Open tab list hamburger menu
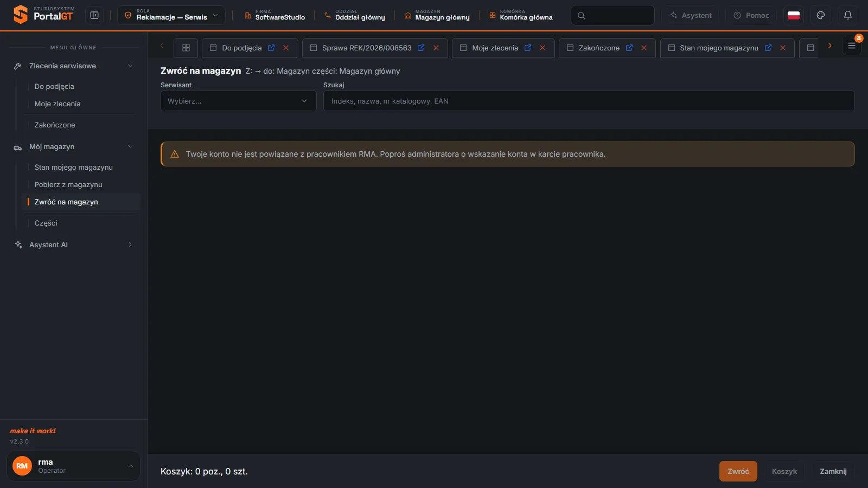868x488 pixels. pos(852,46)
